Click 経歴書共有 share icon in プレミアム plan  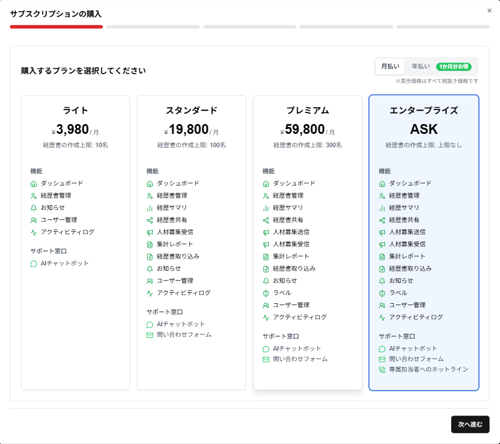tap(266, 220)
